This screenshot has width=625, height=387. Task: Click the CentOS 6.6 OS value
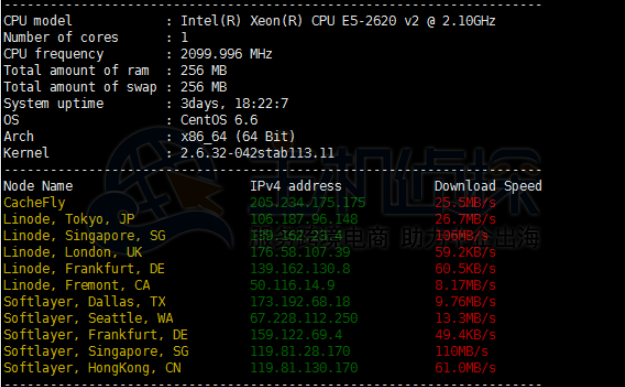(x=219, y=120)
